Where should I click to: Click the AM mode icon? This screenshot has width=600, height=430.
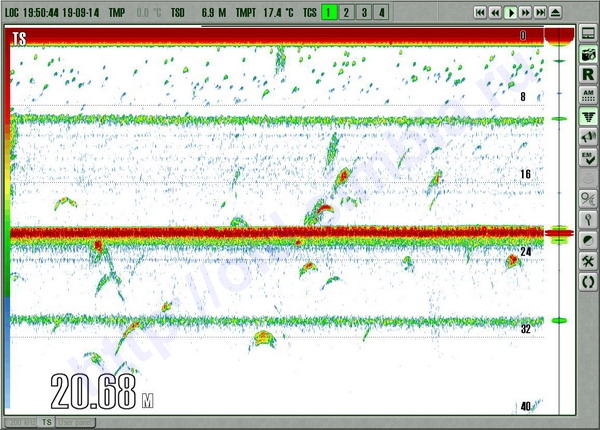pyautogui.click(x=589, y=95)
